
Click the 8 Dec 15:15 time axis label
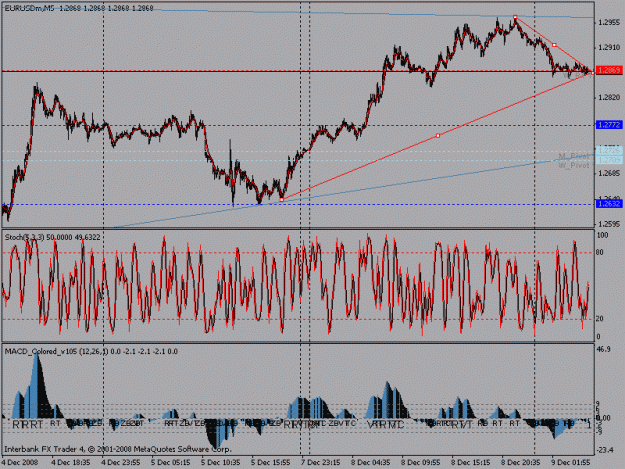pos(470,463)
